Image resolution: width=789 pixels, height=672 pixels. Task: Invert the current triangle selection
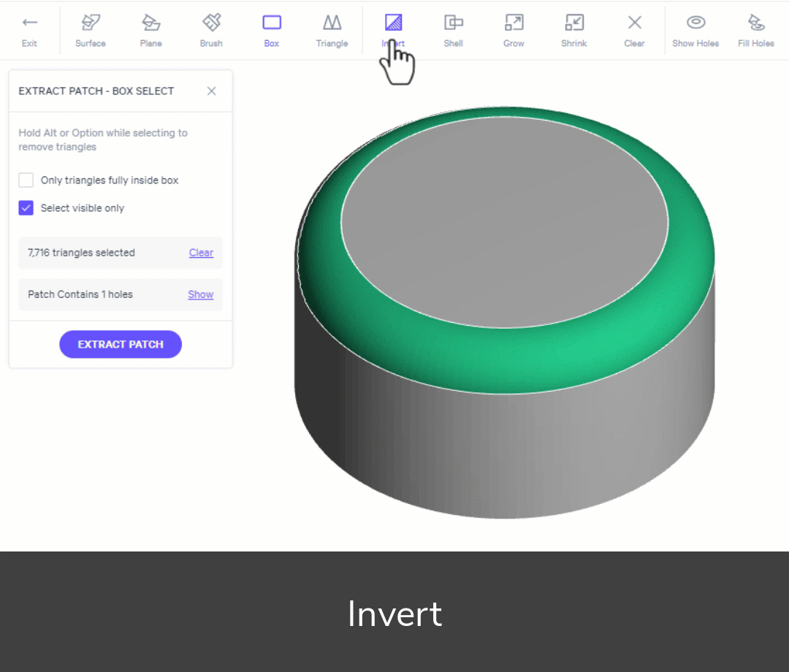pos(393,31)
